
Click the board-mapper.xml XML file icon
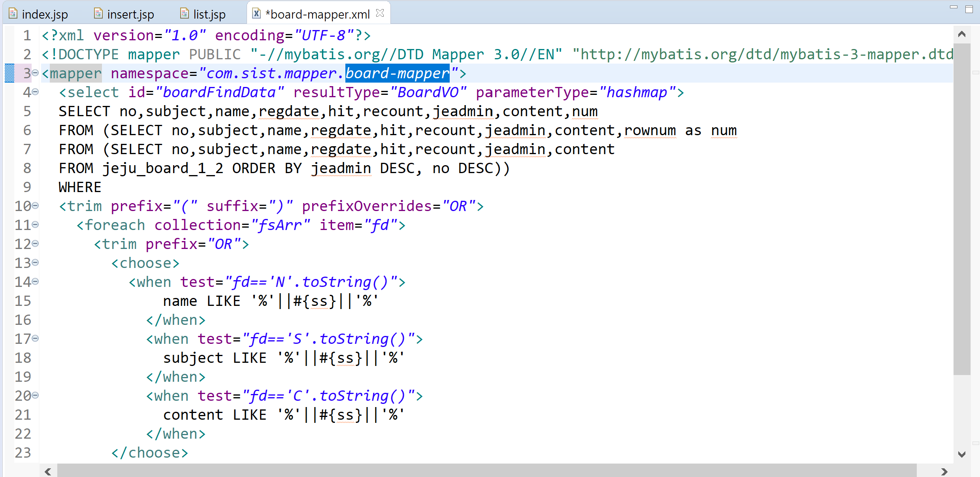(256, 14)
